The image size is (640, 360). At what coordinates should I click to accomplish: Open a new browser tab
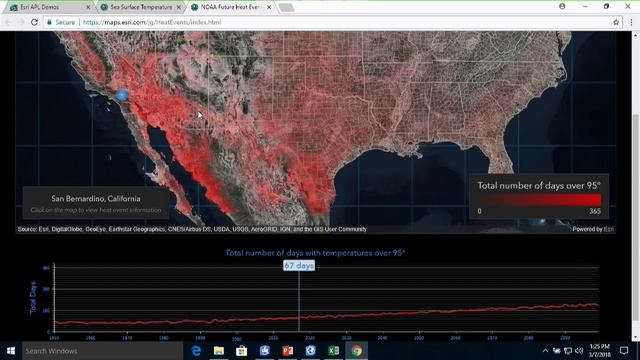(x=287, y=7)
